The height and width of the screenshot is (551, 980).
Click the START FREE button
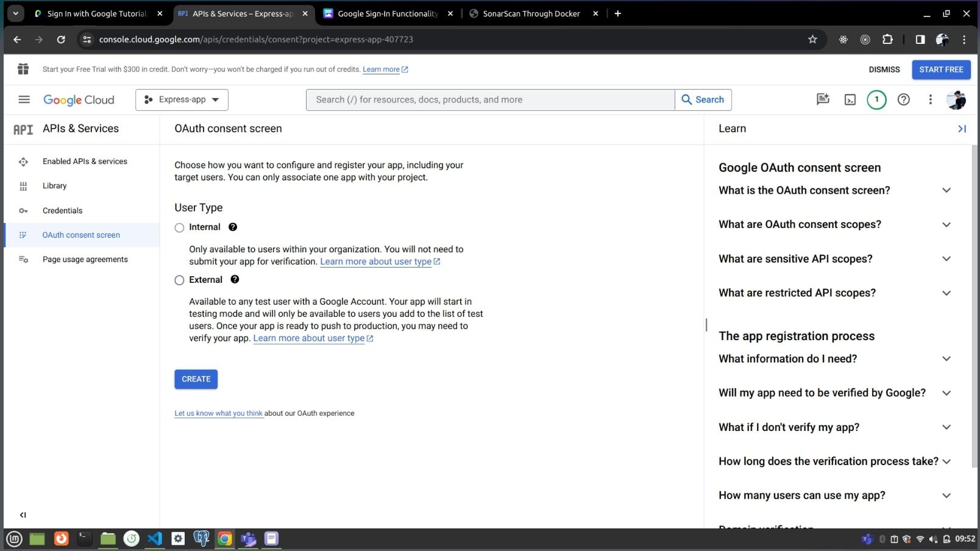[x=941, y=69]
